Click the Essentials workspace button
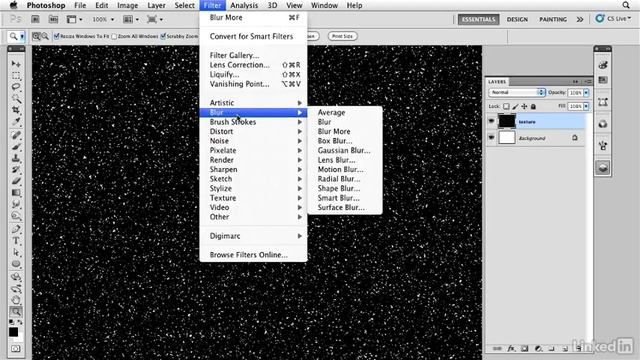 (x=478, y=19)
